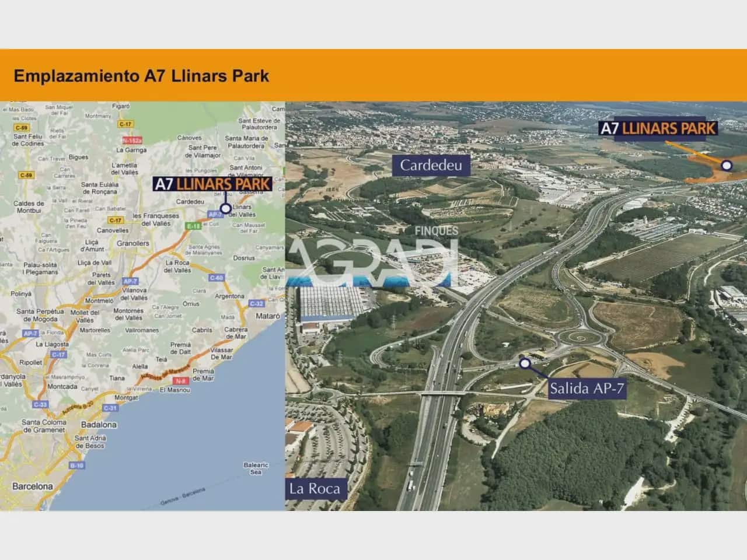
Task: Click the C-33 road shield
Action: (x=40, y=404)
